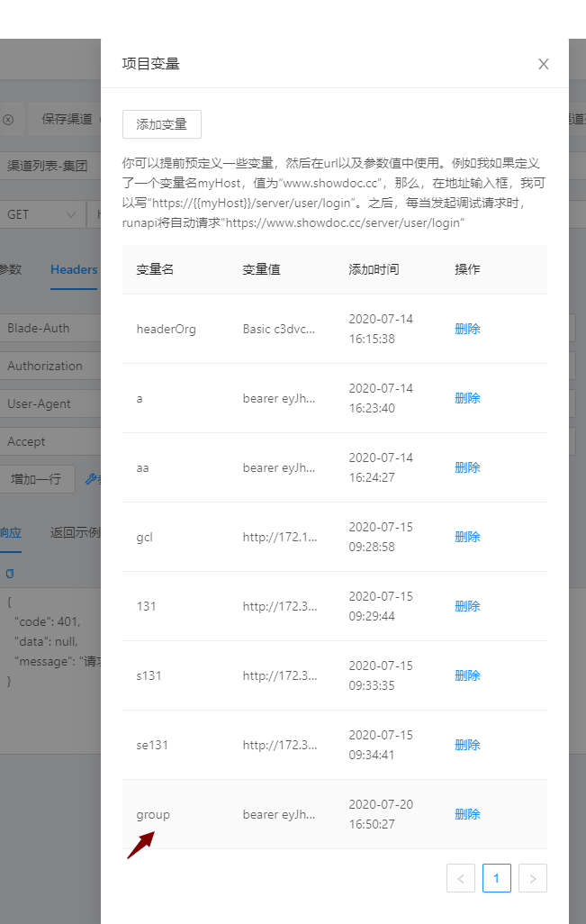Delete the gcl variable
This screenshot has height=924, width=586.
click(x=467, y=537)
